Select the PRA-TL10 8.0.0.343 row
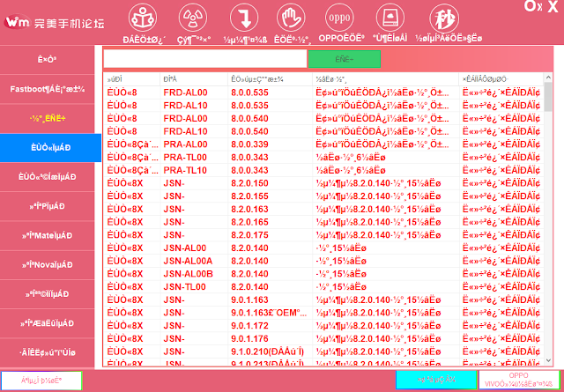564x392 pixels. coord(323,170)
